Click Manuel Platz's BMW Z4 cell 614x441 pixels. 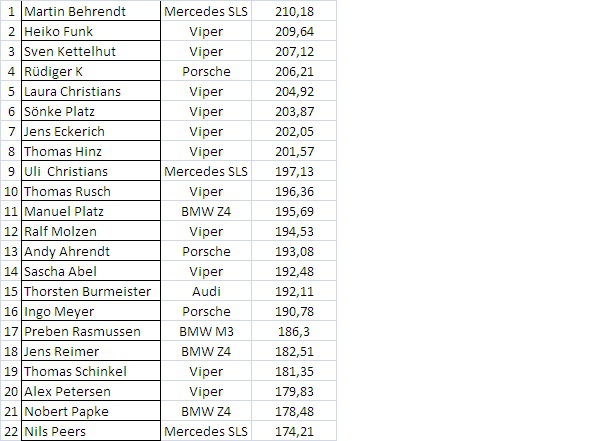tap(207, 211)
